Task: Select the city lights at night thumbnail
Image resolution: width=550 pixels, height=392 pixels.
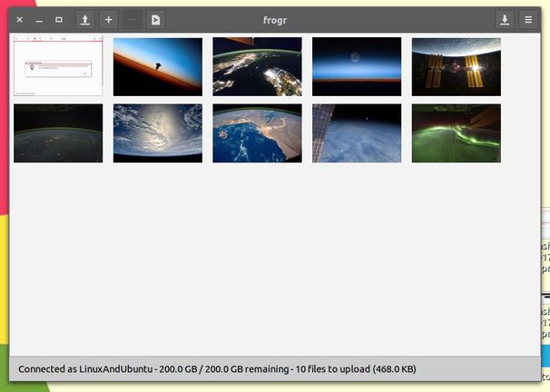Action: tap(257, 66)
